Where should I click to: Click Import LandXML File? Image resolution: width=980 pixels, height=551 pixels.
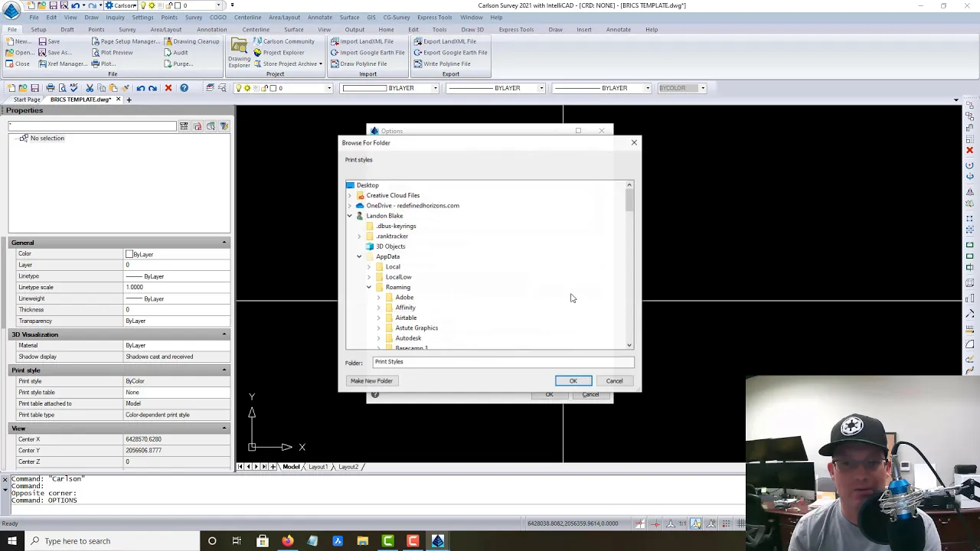[x=361, y=41]
